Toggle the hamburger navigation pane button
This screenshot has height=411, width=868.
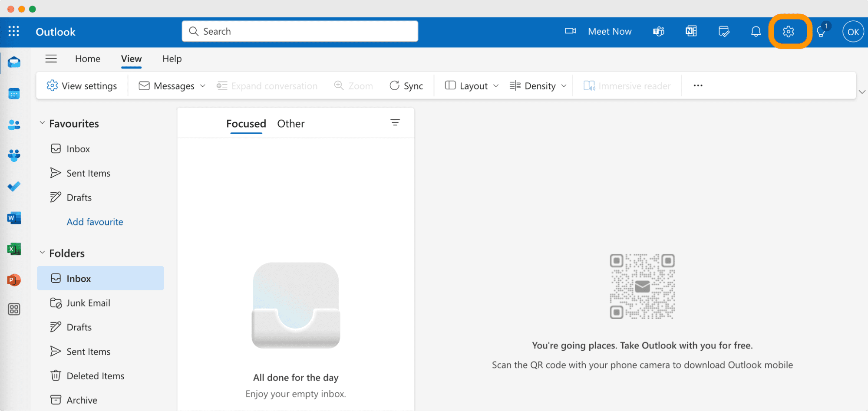(51, 59)
